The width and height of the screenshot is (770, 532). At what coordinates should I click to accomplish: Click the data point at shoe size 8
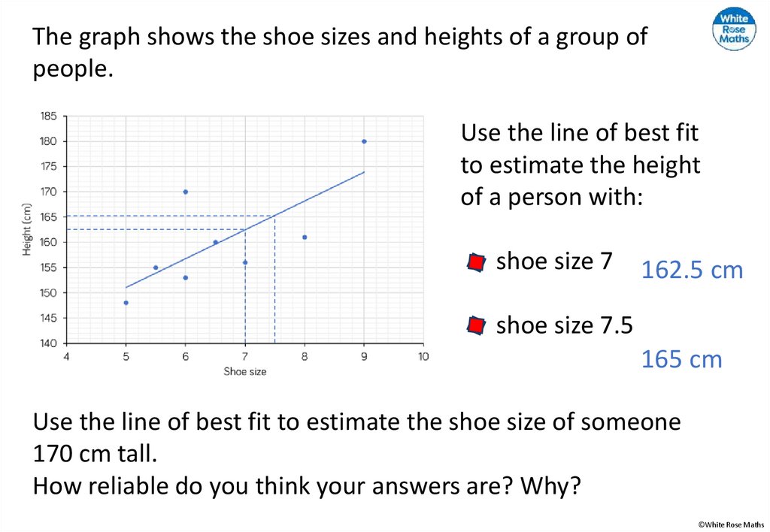click(305, 237)
